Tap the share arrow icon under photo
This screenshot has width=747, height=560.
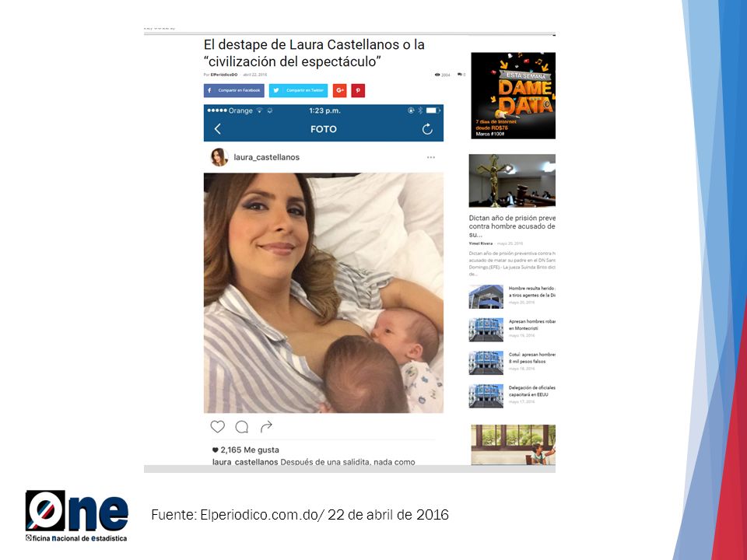click(x=266, y=427)
